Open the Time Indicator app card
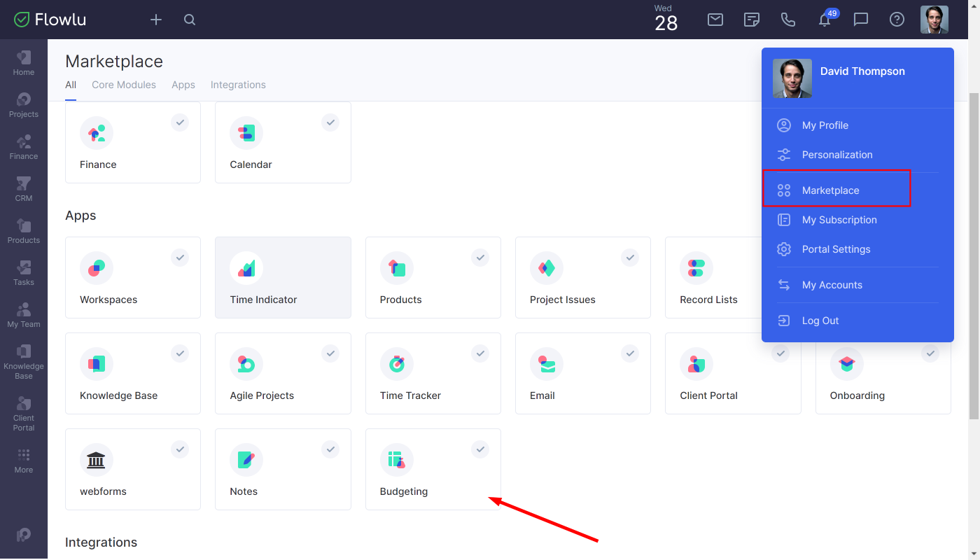980x560 pixels. pos(283,277)
